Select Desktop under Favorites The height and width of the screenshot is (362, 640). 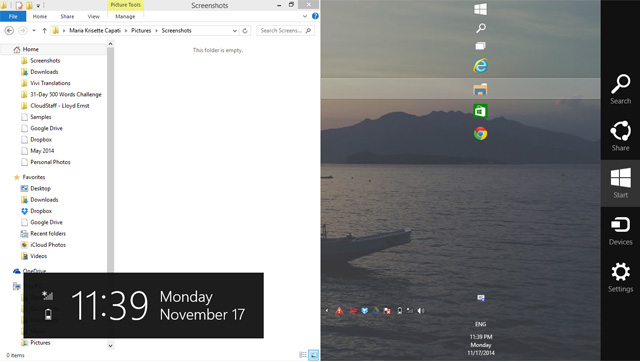[40, 189]
